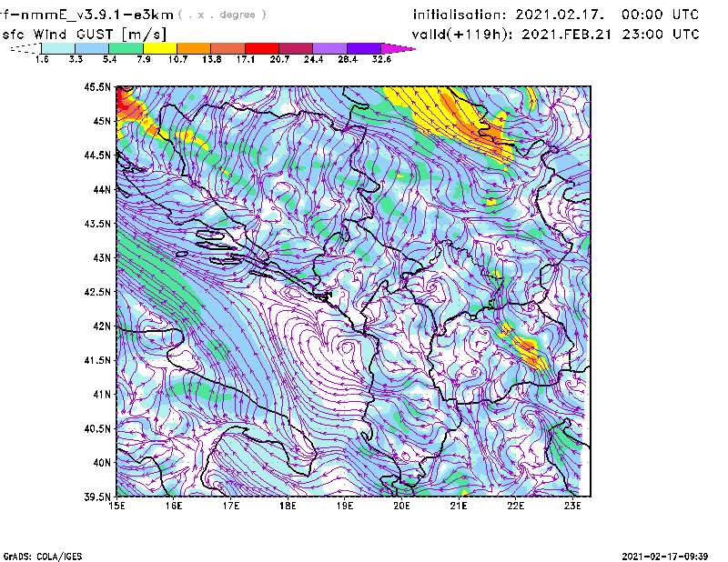
Task: Click the light blue legend swatch (3.3–5.4)
Action: 92,48
